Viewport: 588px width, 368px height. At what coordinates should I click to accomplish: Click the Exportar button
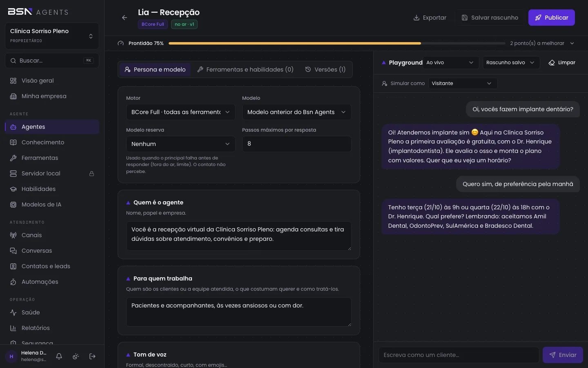pos(430,18)
